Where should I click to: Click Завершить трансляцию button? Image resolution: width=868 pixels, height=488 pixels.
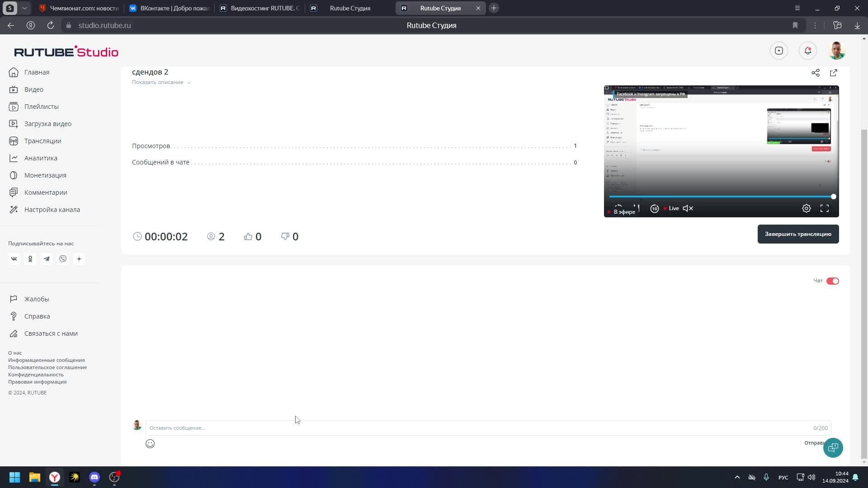coord(797,234)
